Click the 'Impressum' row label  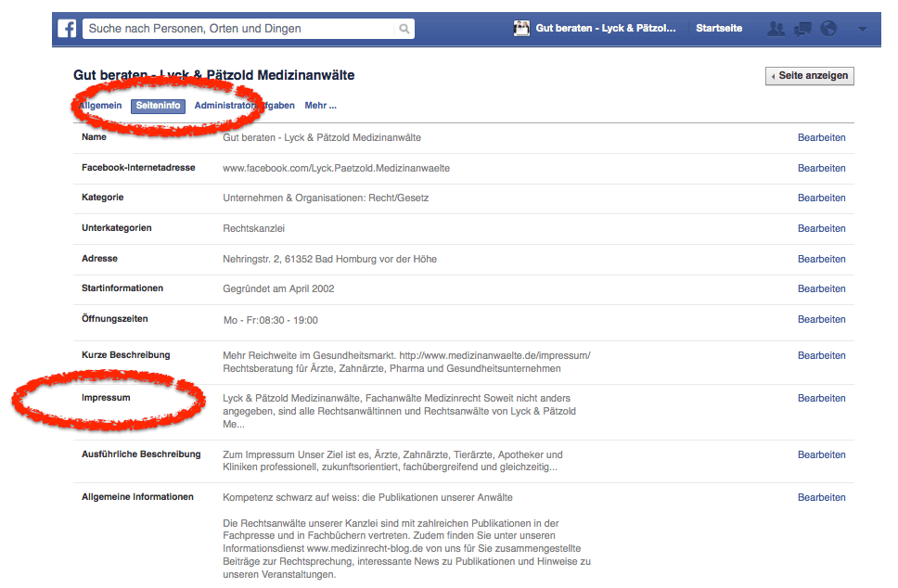click(x=106, y=397)
